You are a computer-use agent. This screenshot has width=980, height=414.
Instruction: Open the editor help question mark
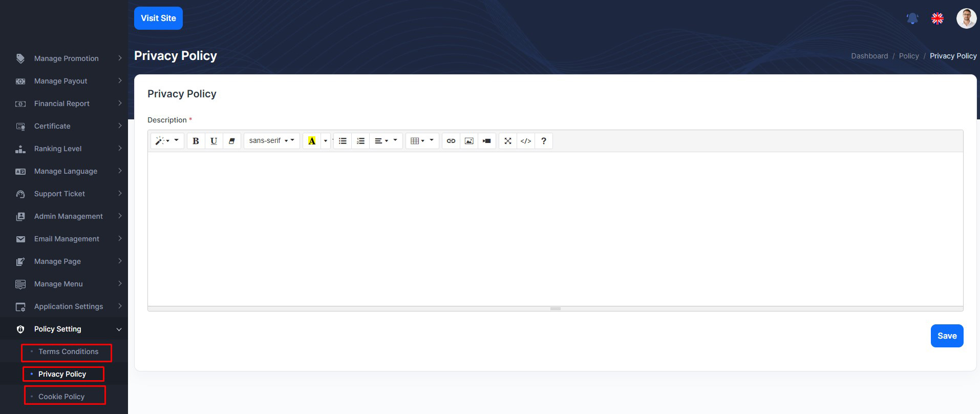pyautogui.click(x=544, y=141)
